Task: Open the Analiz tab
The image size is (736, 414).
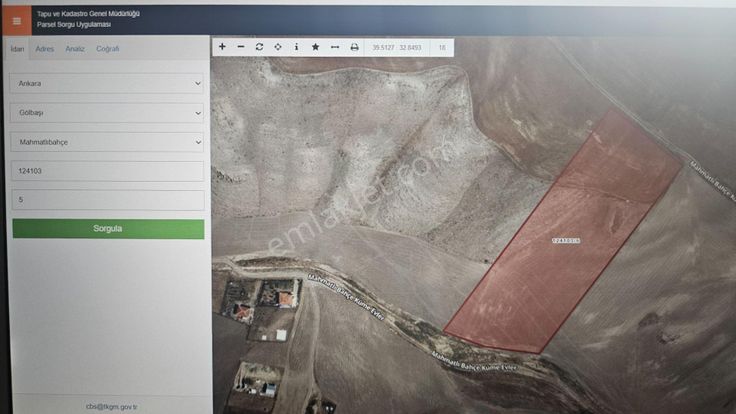Action: pyautogui.click(x=75, y=49)
